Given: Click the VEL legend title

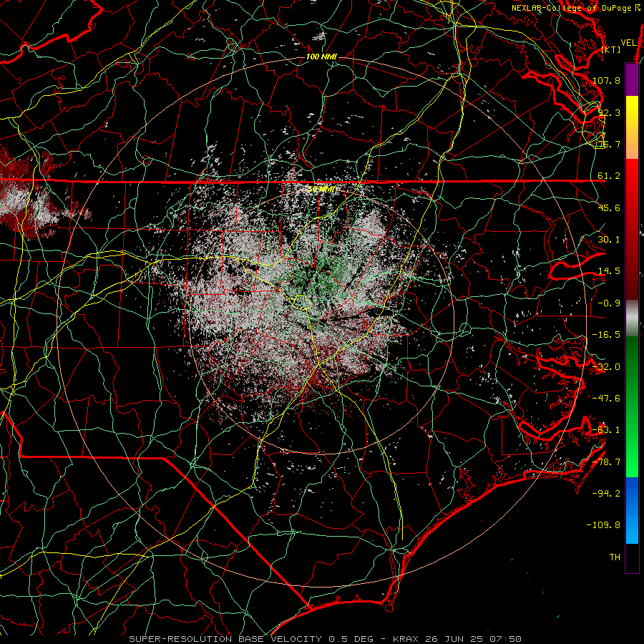Looking at the screenshot, I should pyautogui.click(x=628, y=43).
